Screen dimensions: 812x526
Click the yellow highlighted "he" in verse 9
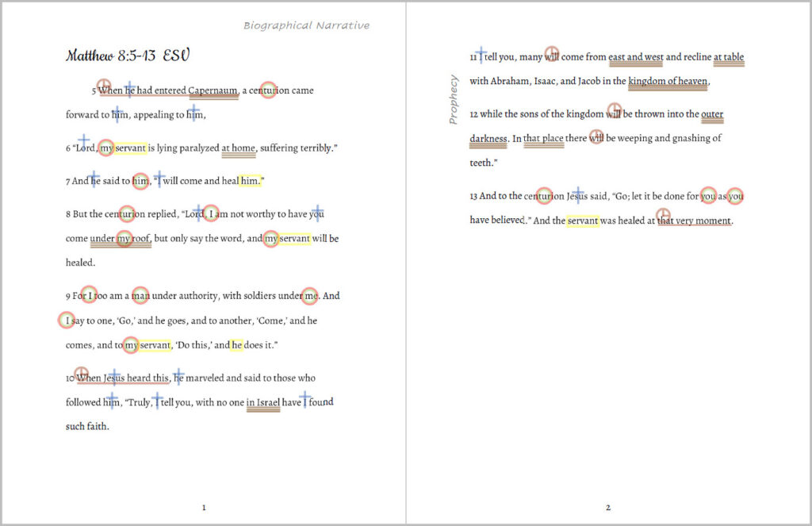[236, 345]
